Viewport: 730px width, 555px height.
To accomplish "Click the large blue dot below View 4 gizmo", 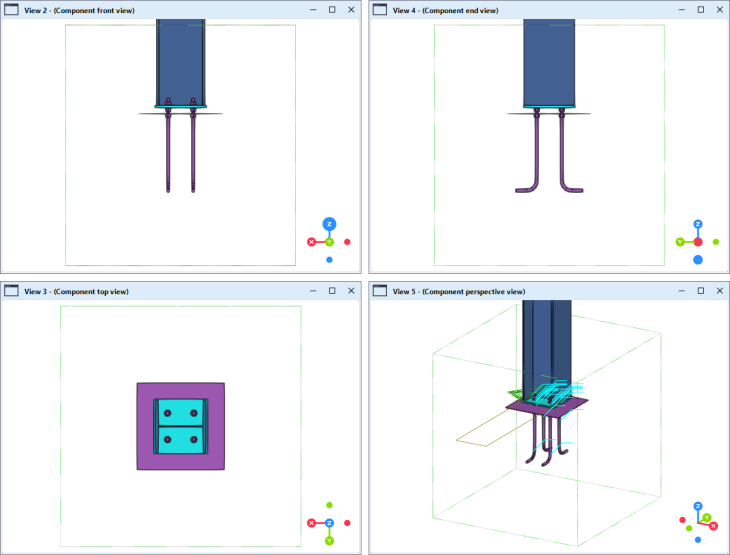I will point(698,260).
